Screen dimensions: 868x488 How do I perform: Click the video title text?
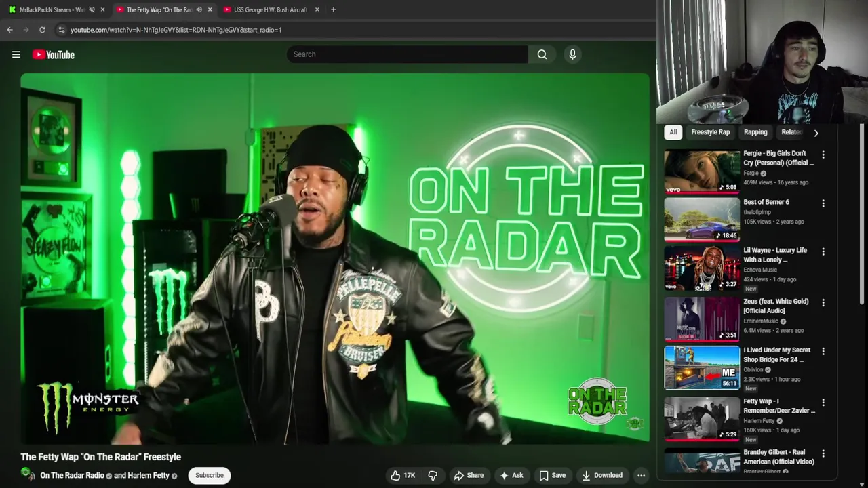100,457
